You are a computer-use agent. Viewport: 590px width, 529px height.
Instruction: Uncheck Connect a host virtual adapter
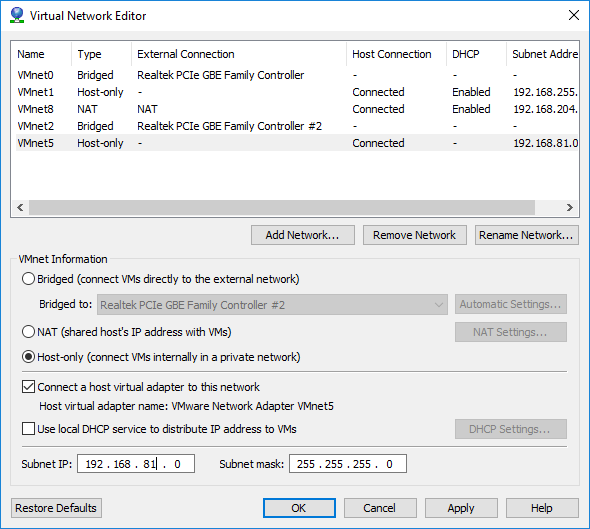click(29, 387)
